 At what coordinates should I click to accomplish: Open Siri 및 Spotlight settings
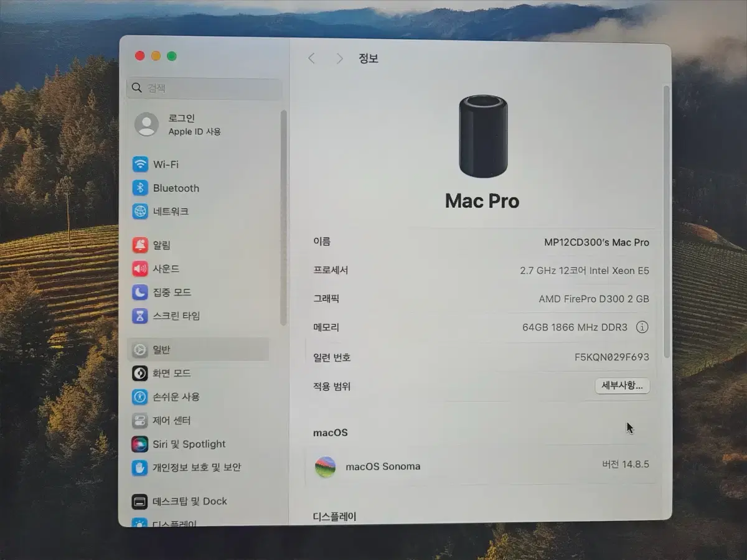198,444
